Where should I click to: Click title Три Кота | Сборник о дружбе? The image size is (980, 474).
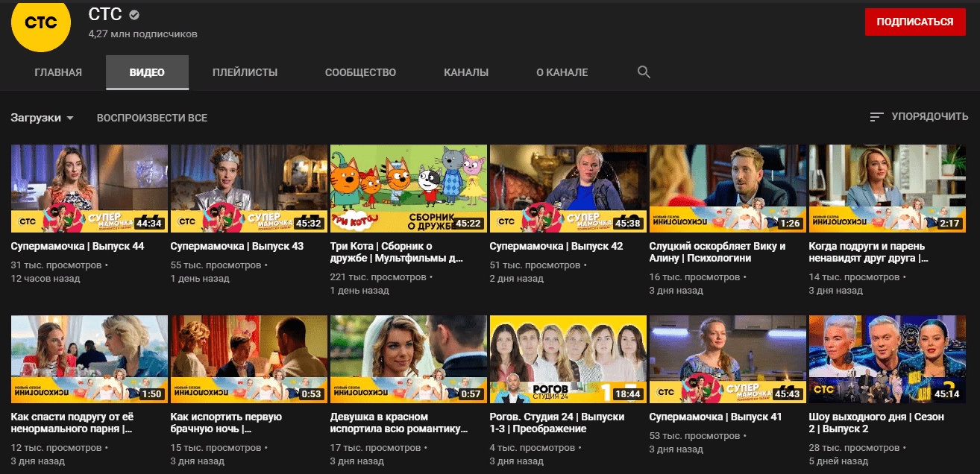coord(397,253)
